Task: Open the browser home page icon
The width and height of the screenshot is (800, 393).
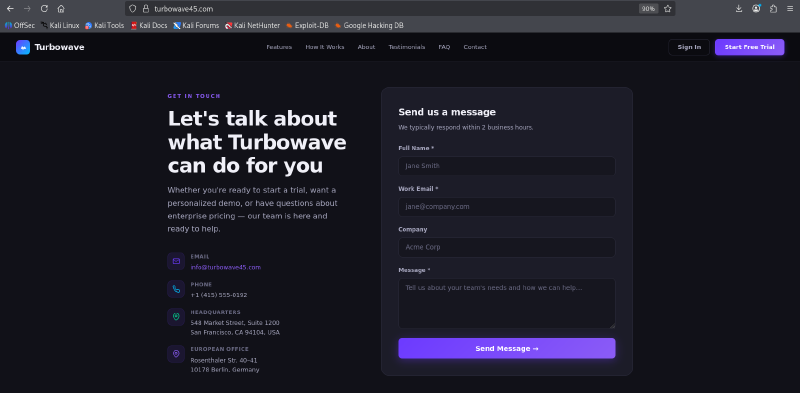Action: [x=61, y=9]
